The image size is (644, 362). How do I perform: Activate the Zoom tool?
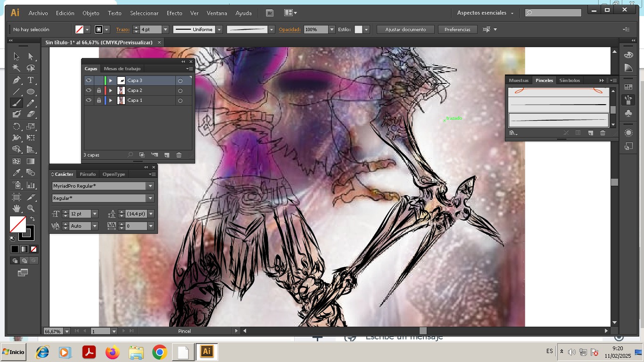31,208
